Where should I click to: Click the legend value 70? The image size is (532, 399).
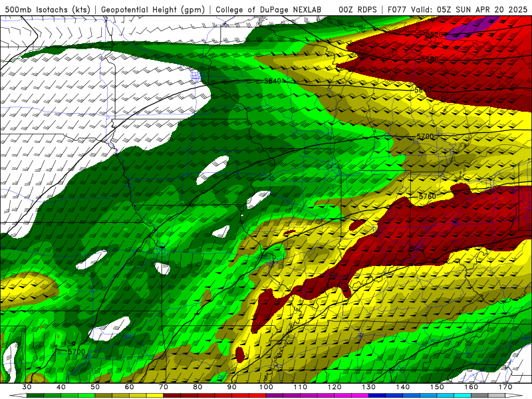coord(164,387)
